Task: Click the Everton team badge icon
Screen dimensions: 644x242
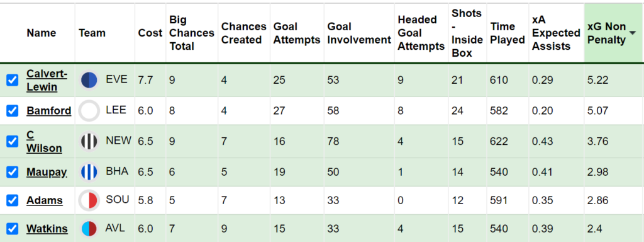Action: (x=89, y=80)
